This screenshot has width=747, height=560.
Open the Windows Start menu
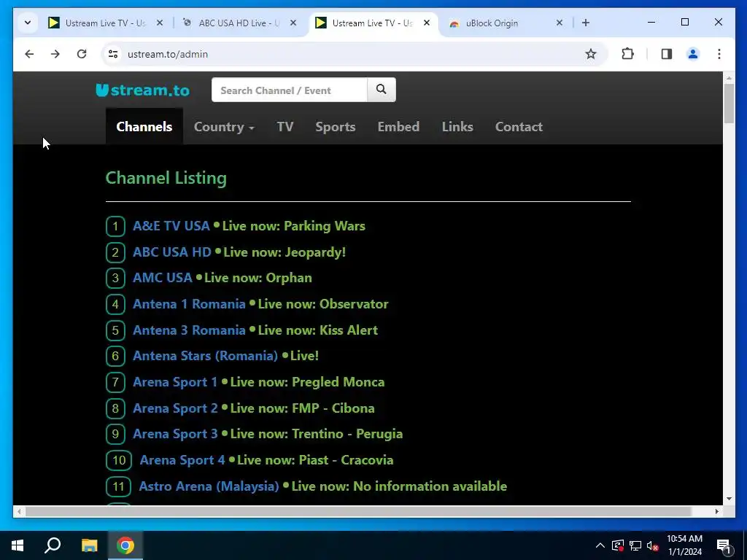tap(18, 545)
